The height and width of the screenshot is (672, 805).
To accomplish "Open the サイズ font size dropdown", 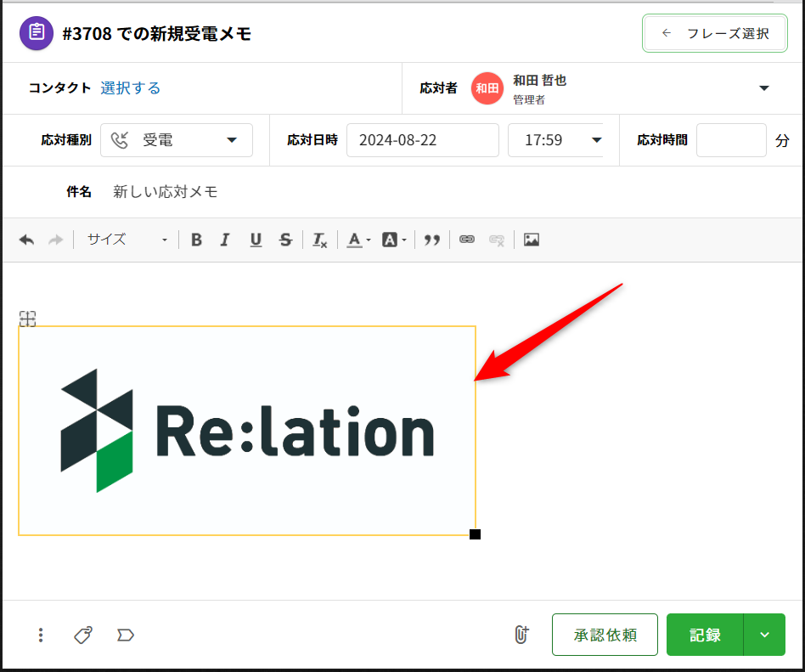I will click(127, 240).
